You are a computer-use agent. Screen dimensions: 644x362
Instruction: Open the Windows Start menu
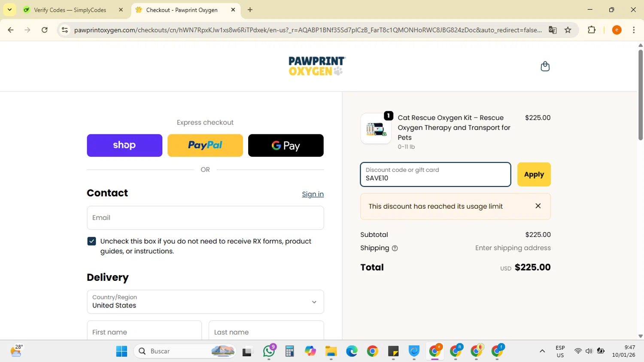tap(122, 351)
